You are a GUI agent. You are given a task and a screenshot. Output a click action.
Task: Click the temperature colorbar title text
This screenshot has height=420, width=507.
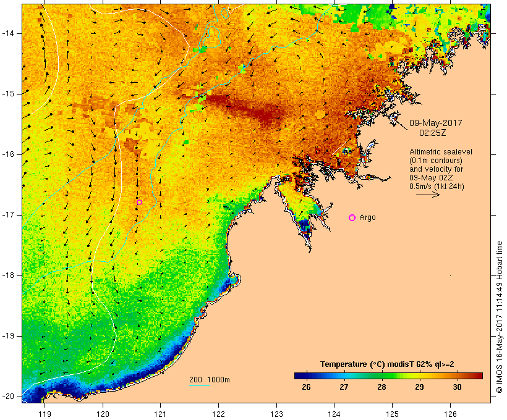pyautogui.click(x=387, y=364)
